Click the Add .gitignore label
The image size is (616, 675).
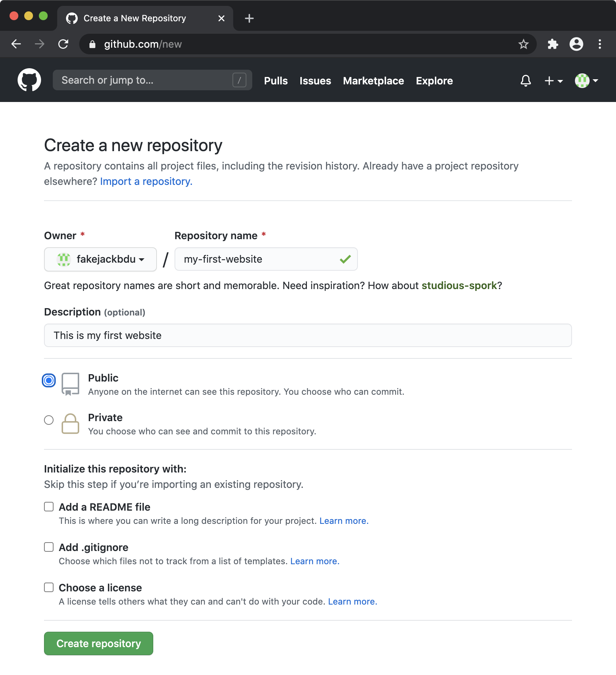pyautogui.click(x=93, y=547)
